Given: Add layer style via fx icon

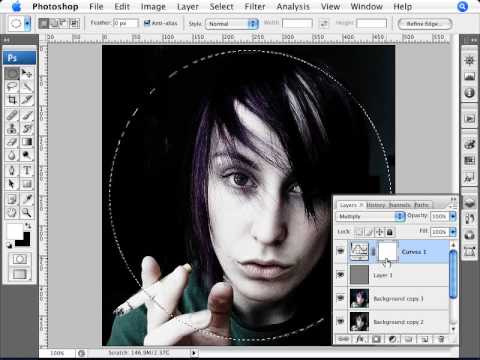Looking at the screenshot, I should [x=360, y=339].
